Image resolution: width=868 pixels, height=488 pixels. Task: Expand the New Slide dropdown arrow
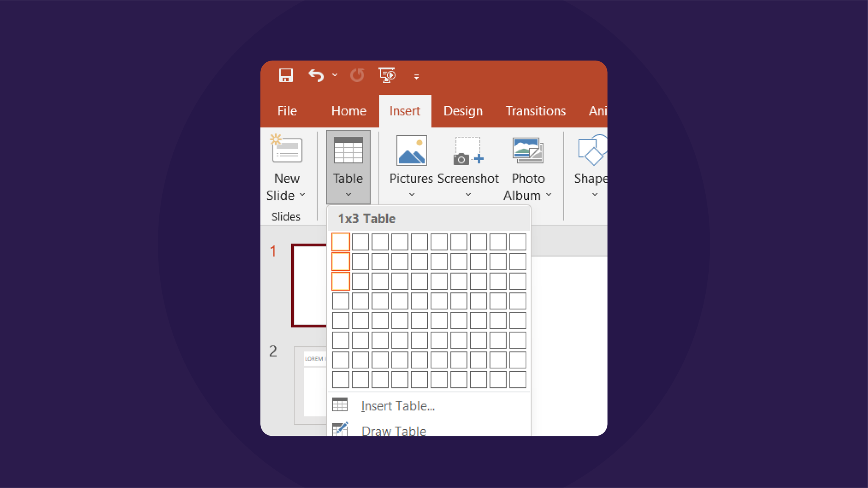pos(303,195)
